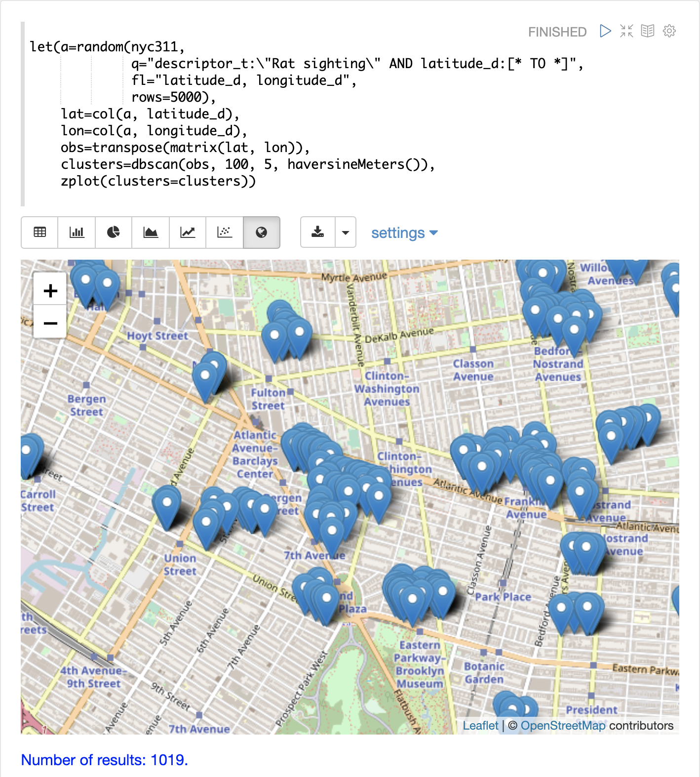
Task: Run the paragraph with the play icon
Action: point(605,31)
